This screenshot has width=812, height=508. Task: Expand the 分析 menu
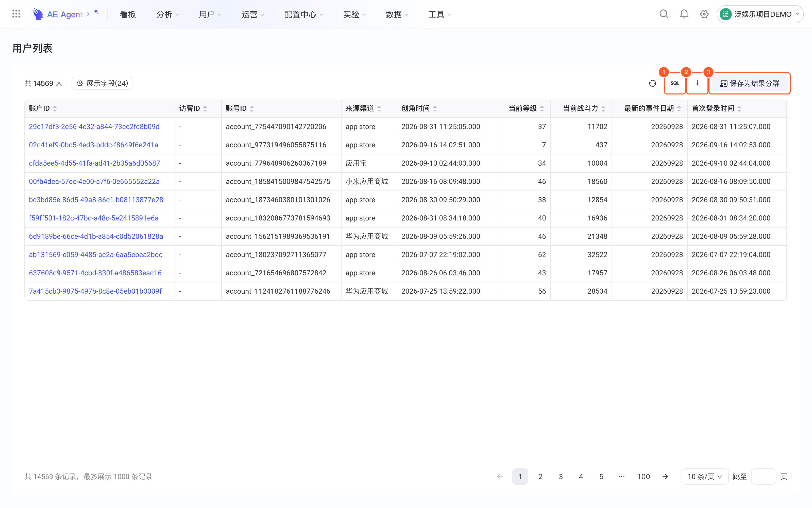pos(167,14)
